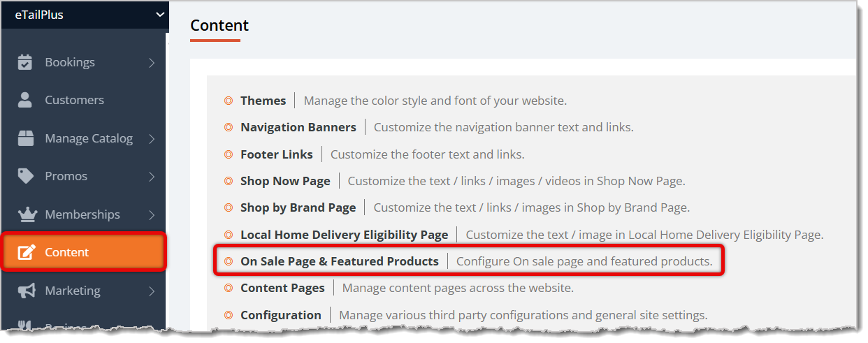Open Local Home Delivery Eligibility Page

(x=345, y=235)
